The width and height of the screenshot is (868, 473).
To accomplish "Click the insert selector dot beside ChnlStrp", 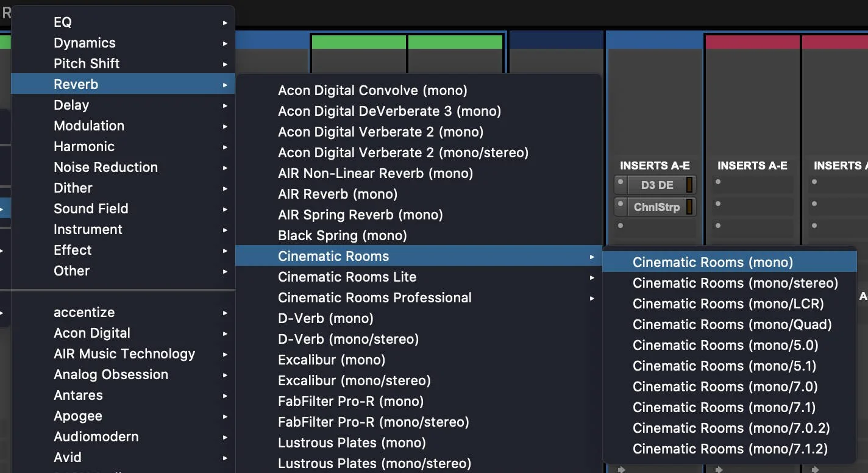I will point(621,204).
